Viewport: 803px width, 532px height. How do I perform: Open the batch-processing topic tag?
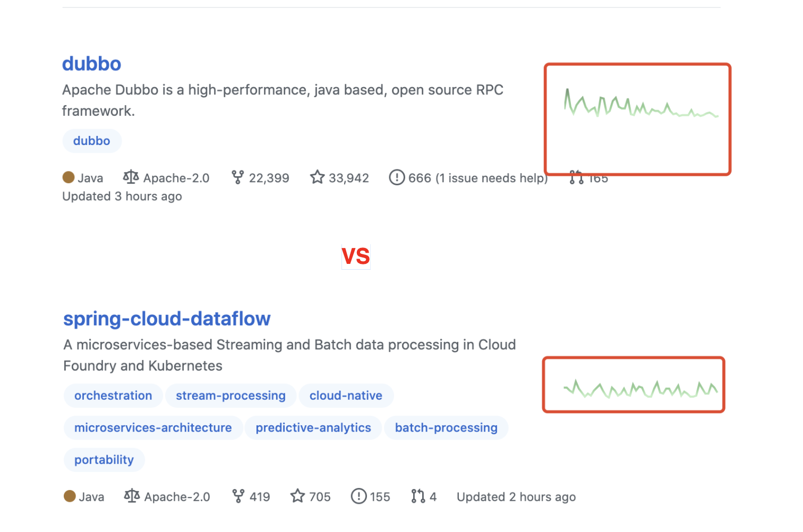click(446, 428)
